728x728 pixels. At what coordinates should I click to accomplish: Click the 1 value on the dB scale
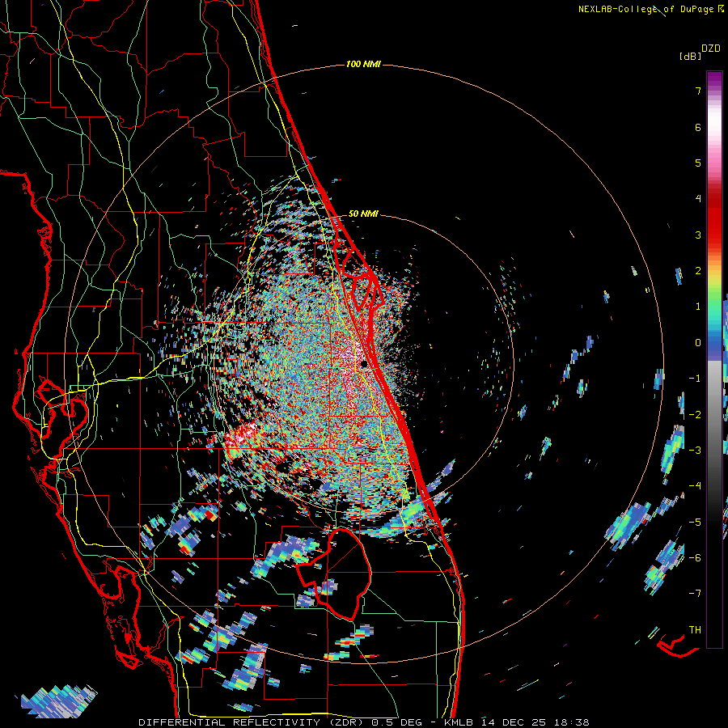point(698,307)
